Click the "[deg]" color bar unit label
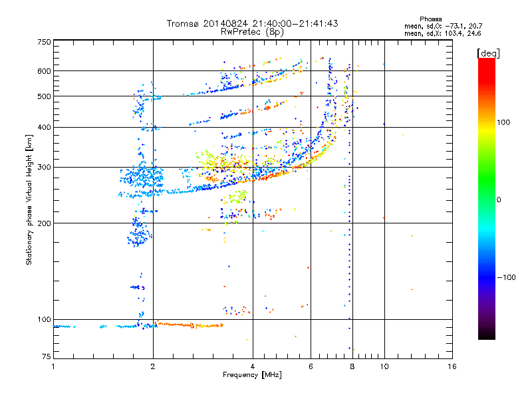 click(x=488, y=53)
